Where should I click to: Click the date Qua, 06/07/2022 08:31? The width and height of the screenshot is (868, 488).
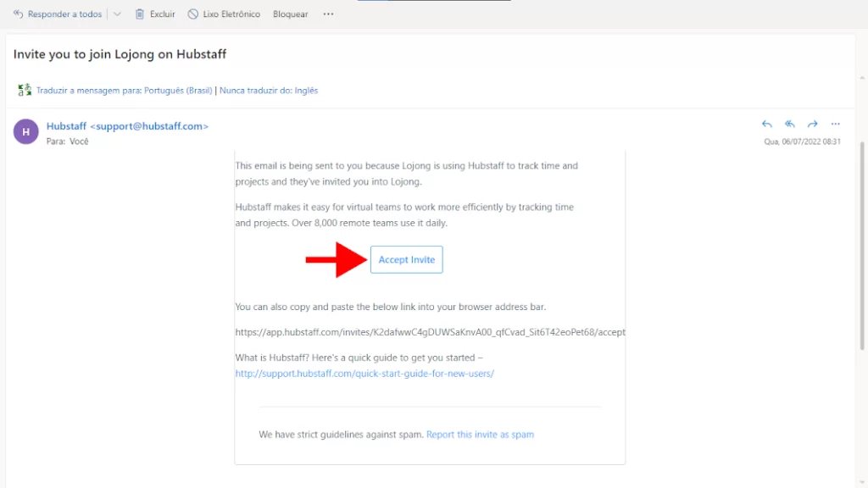[x=802, y=141]
